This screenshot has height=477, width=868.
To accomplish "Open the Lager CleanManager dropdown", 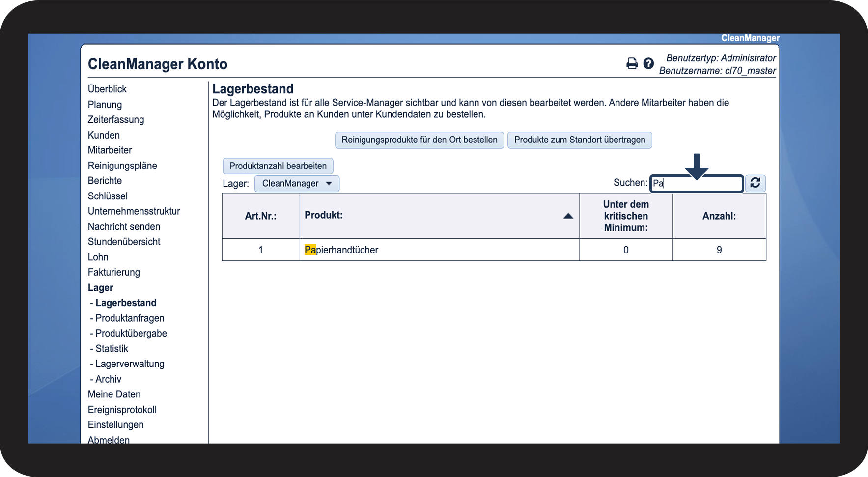I will 297,184.
